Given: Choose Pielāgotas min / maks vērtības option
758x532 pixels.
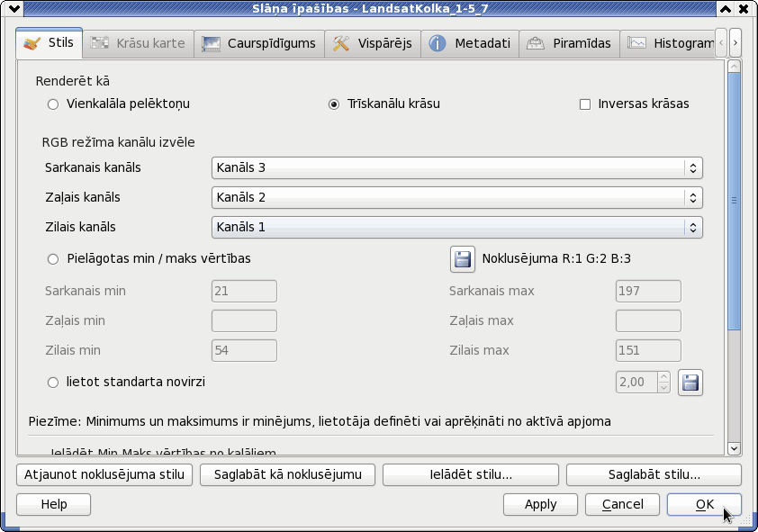Looking at the screenshot, I should pos(149,259).
